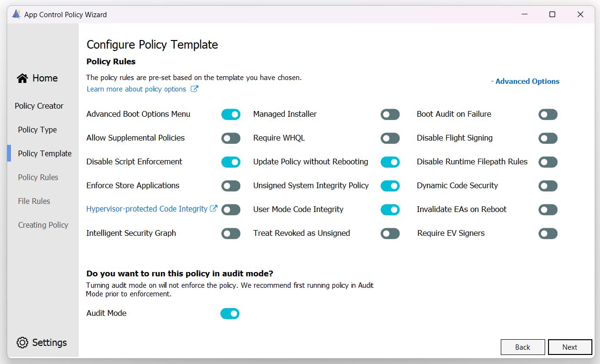Open Policy Creator in sidebar
This screenshot has height=364, width=600.
(x=39, y=106)
